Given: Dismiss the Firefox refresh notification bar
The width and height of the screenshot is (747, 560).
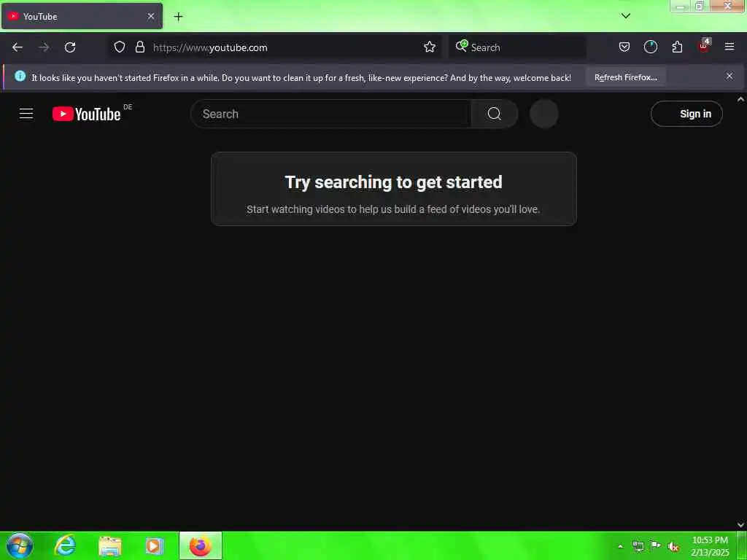Looking at the screenshot, I should [729, 76].
